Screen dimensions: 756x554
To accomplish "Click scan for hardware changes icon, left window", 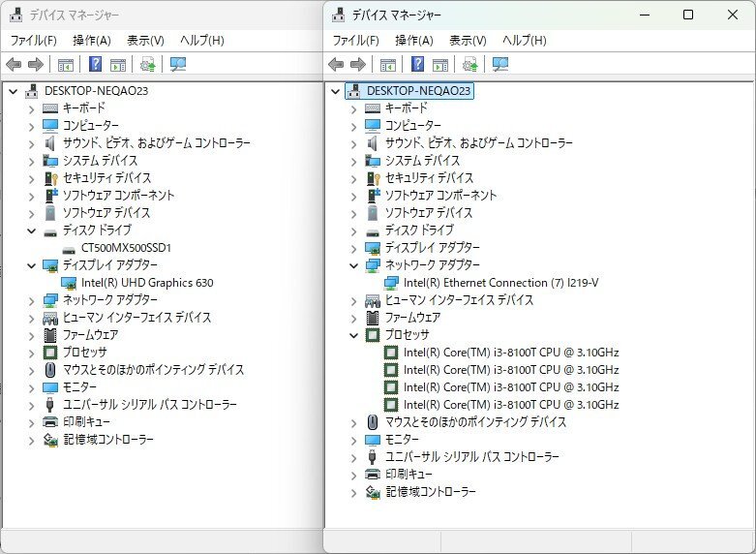I will (178, 64).
